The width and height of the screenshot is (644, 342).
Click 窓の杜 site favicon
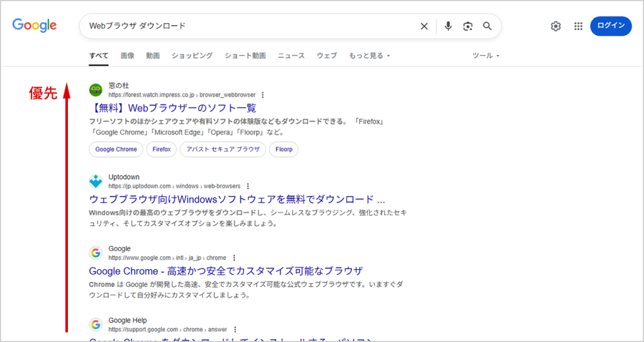[96, 90]
